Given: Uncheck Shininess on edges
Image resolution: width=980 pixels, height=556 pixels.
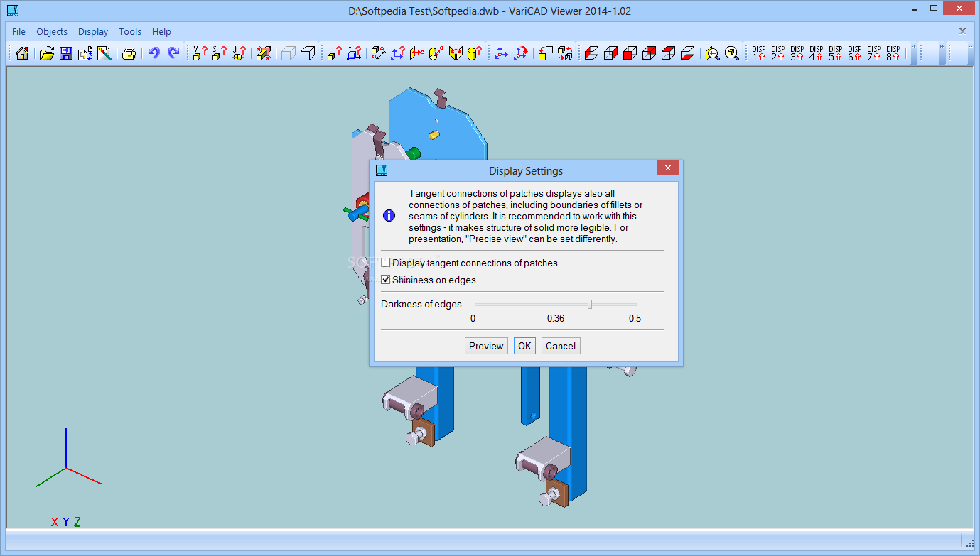Looking at the screenshot, I should [386, 280].
